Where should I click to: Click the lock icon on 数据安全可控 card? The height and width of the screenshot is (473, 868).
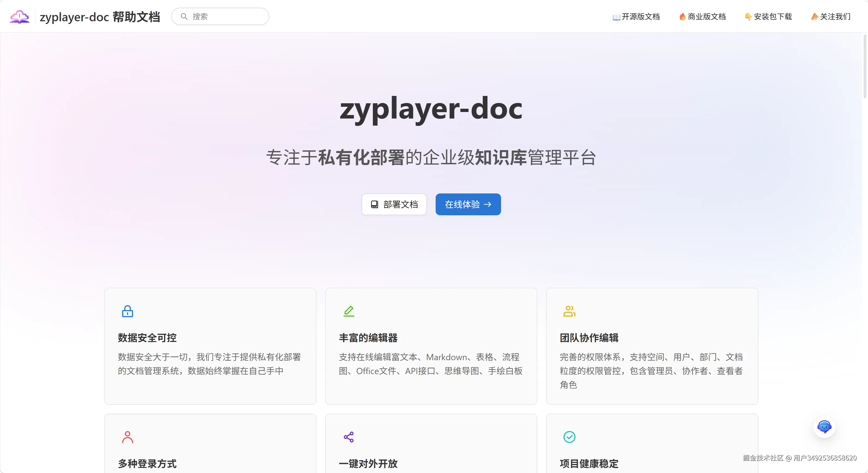[127, 311]
